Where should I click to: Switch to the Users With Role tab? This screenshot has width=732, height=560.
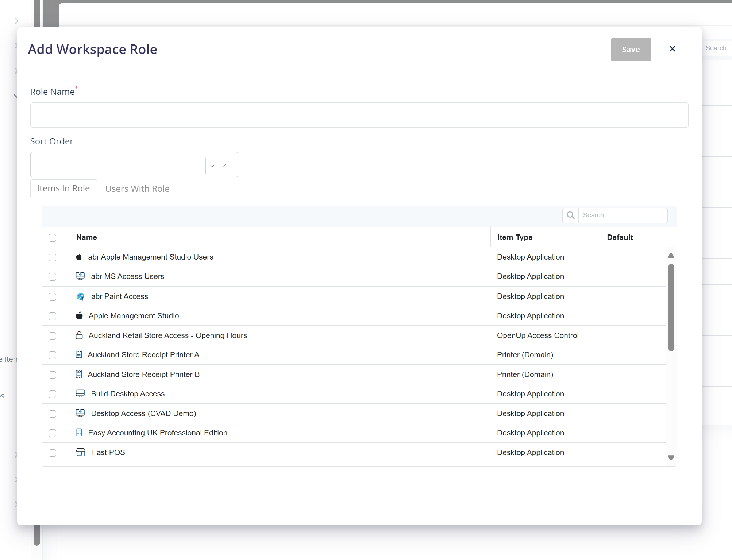[137, 188]
